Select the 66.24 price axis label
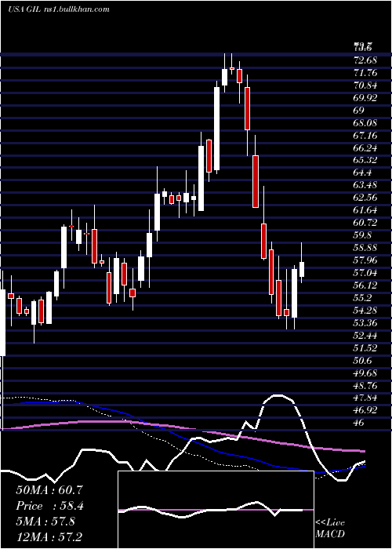392x549 pixels. point(365,147)
